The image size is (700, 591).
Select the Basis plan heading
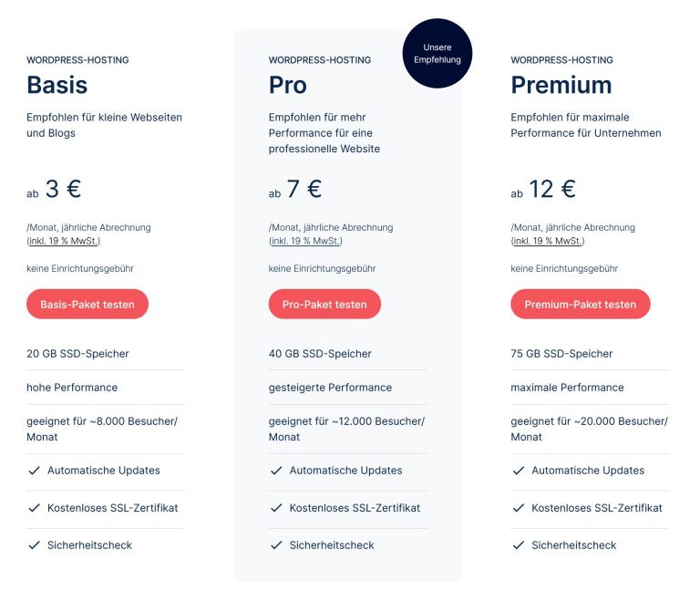[x=57, y=85]
